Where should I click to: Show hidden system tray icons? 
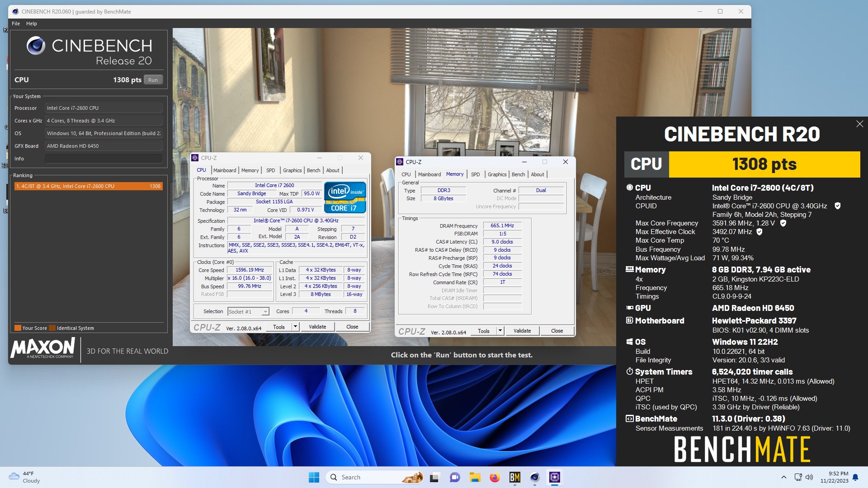click(x=783, y=477)
